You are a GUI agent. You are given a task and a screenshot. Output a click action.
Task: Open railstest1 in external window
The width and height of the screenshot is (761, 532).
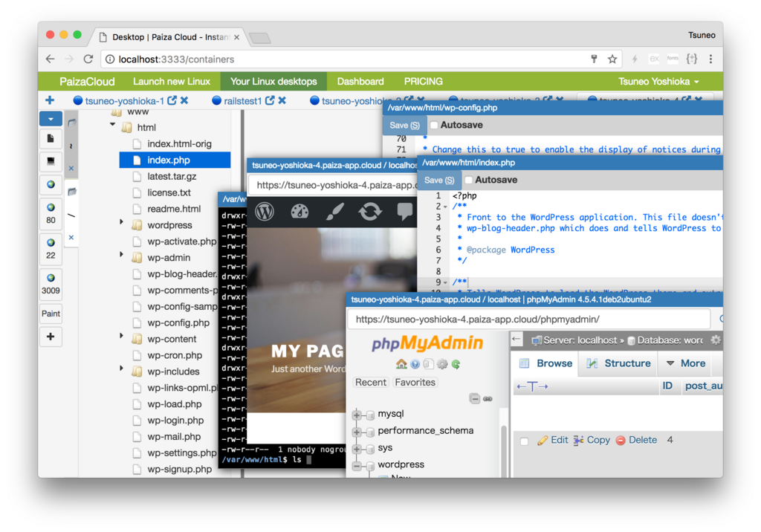270,100
